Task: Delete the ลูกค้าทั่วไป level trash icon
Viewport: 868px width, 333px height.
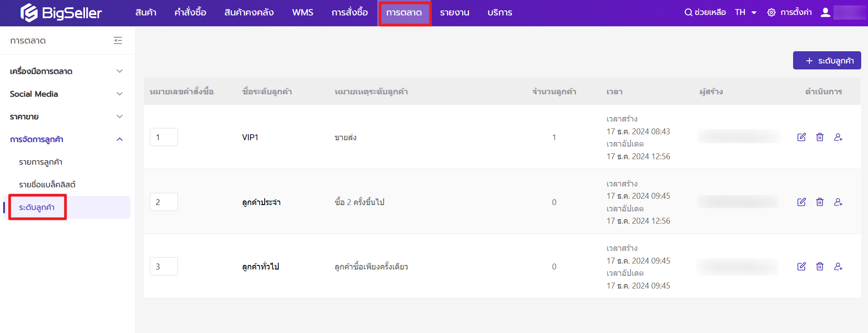Action: pyautogui.click(x=819, y=266)
